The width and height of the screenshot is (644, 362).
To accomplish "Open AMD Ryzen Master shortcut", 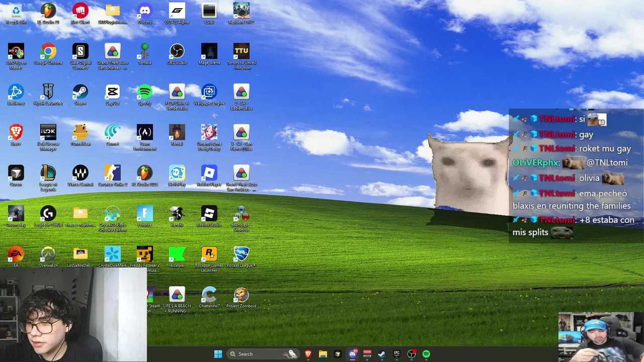I will pos(16,56).
